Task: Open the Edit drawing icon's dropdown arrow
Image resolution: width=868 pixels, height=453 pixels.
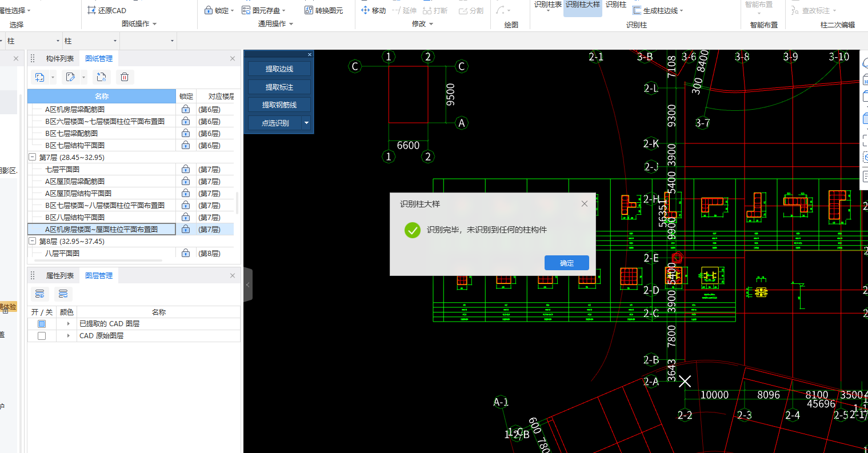Action: [84, 77]
